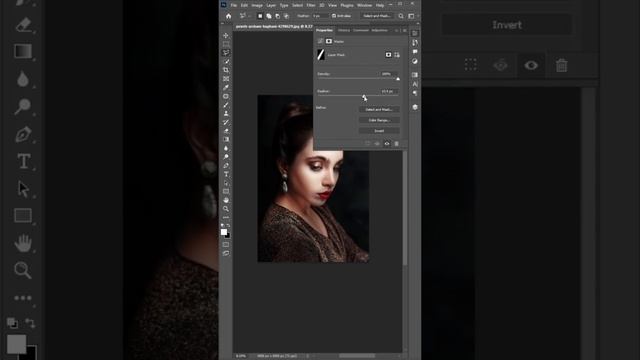Select the Rectangular Marquee tool

(226, 44)
